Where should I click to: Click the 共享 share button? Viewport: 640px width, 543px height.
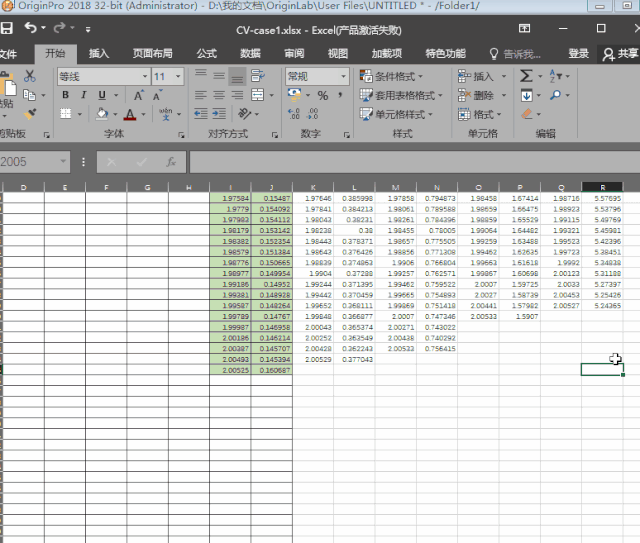tap(620, 53)
